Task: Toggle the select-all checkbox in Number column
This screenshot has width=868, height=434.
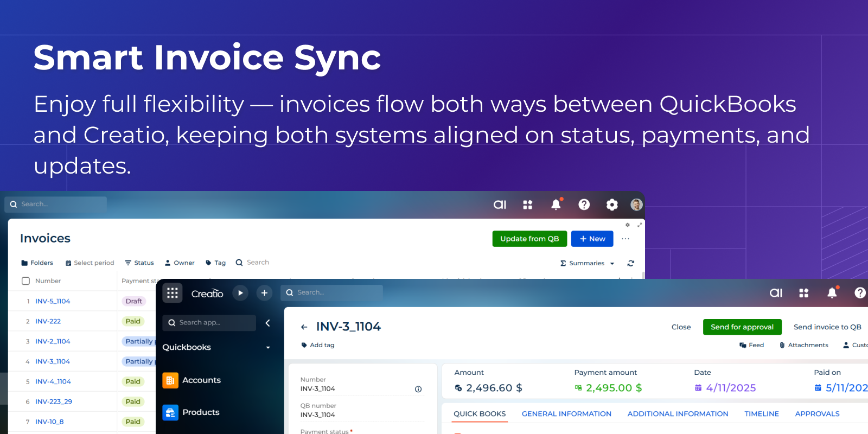Action: coord(25,281)
